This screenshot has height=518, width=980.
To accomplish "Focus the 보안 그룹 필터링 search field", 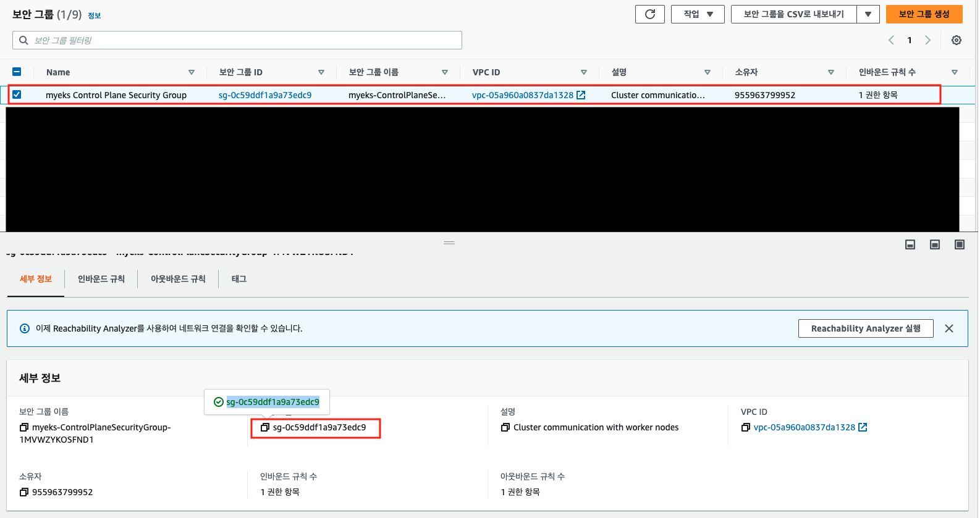I will pos(237,40).
